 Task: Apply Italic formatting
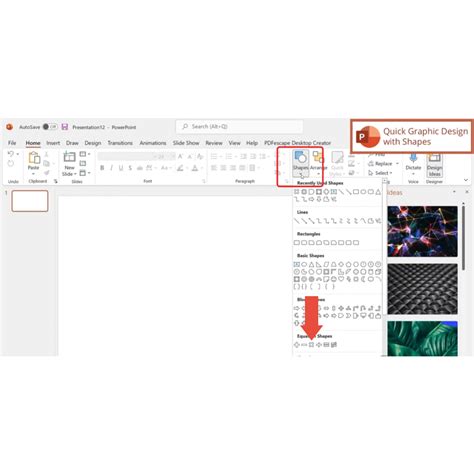click(111, 168)
